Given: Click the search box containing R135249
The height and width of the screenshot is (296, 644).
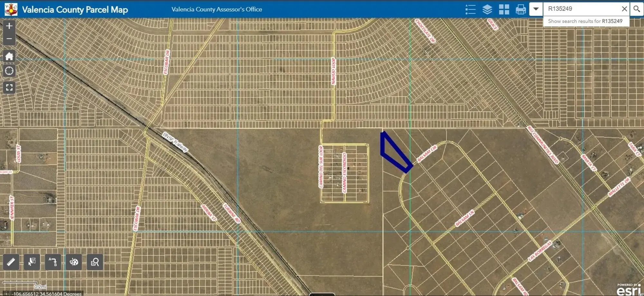Looking at the screenshot, I should [581, 9].
